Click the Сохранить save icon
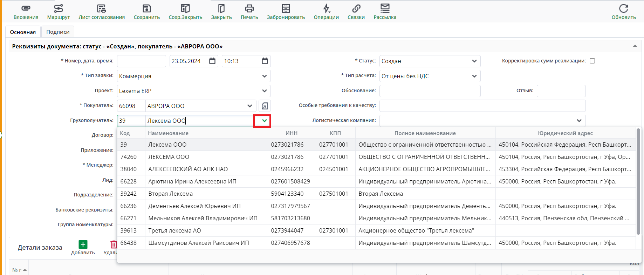The image size is (644, 275). tap(146, 8)
